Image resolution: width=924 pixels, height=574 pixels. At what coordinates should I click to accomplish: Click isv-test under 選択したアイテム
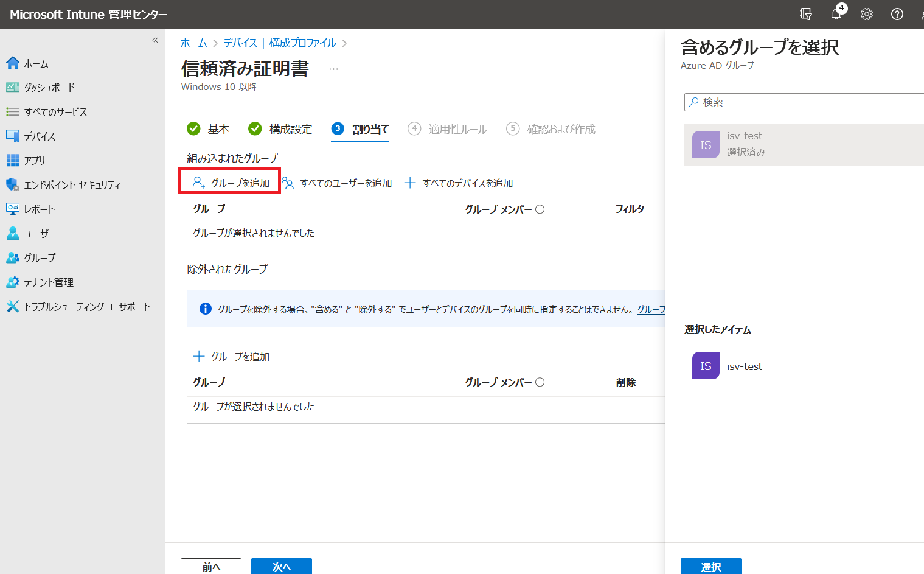pyautogui.click(x=804, y=366)
